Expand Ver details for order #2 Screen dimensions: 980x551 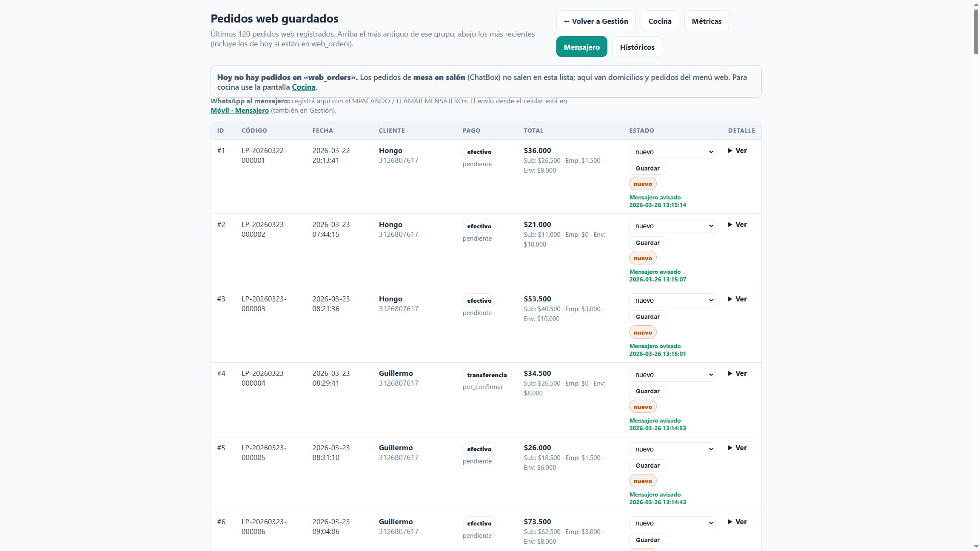click(x=737, y=224)
